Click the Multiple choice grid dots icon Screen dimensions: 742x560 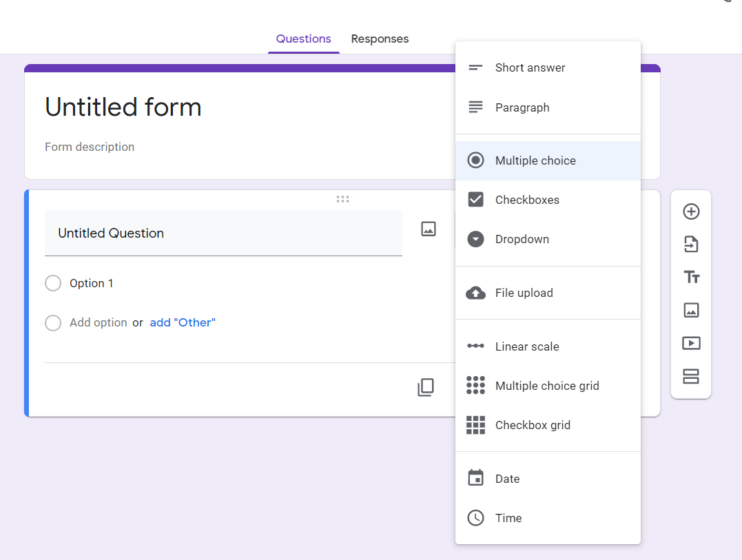475,386
